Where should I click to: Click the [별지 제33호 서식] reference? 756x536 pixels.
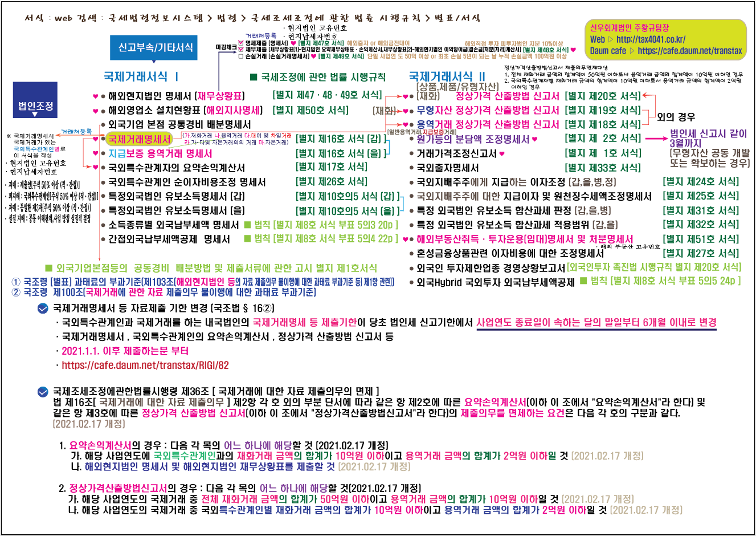(x=603, y=168)
